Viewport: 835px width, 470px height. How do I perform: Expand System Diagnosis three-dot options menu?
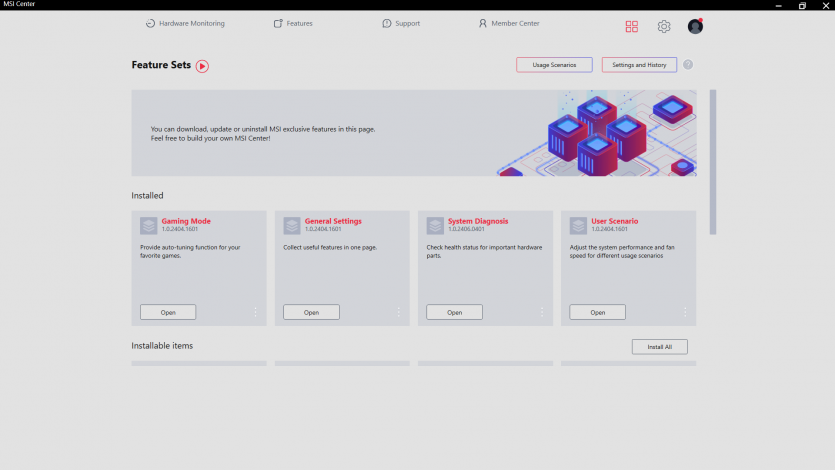pyautogui.click(x=541, y=312)
